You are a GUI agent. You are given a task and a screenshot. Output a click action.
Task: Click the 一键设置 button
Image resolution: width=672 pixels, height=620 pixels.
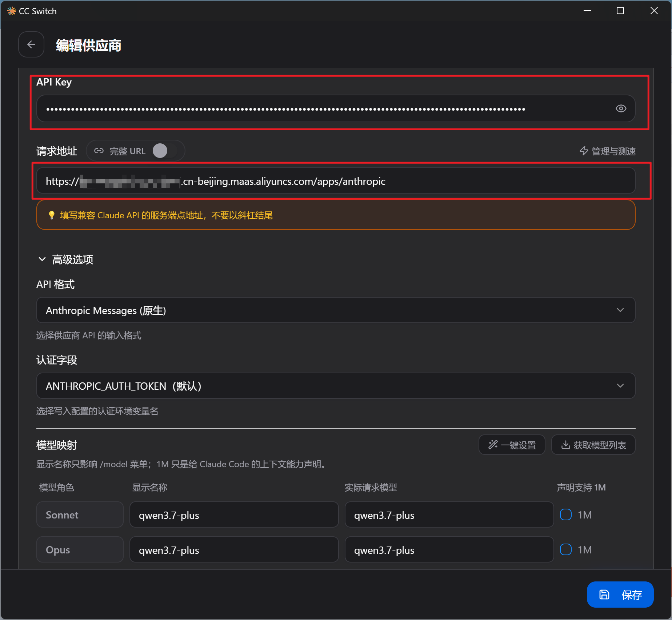512,445
